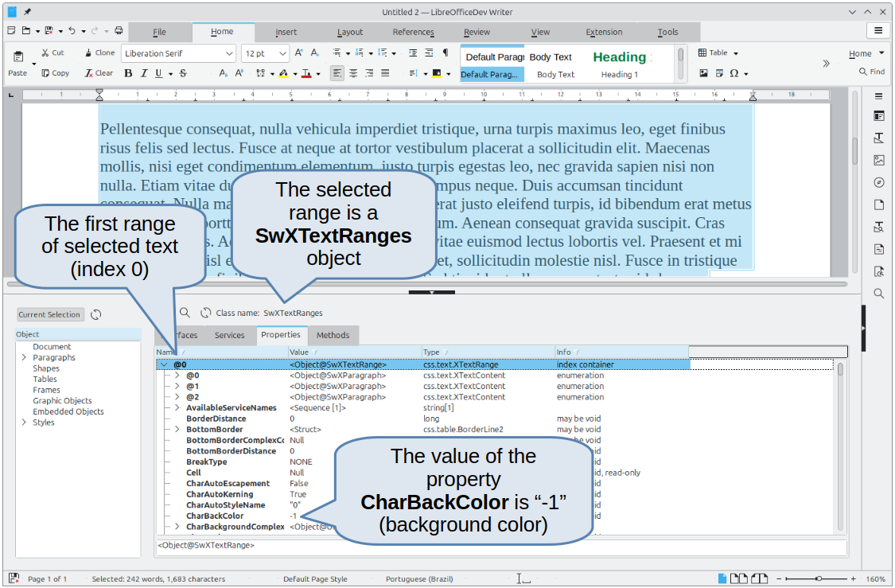
Task: Open the Clone Formatting tool
Action: click(x=99, y=53)
